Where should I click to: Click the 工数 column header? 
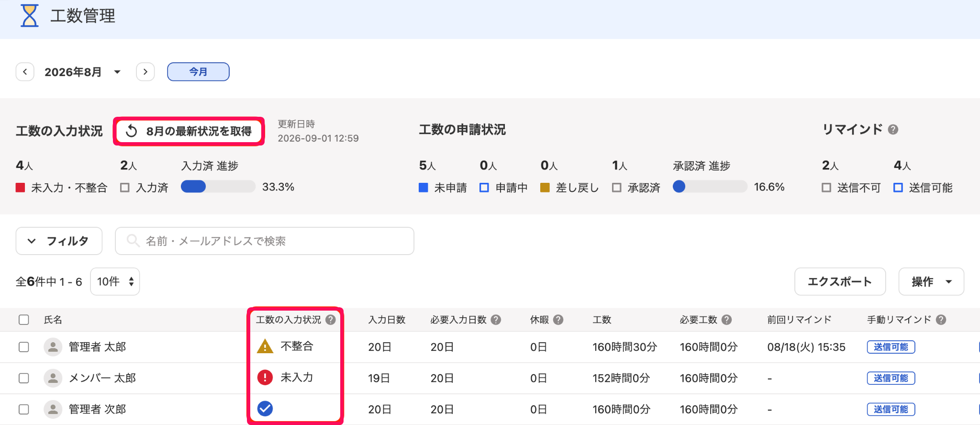[602, 320]
